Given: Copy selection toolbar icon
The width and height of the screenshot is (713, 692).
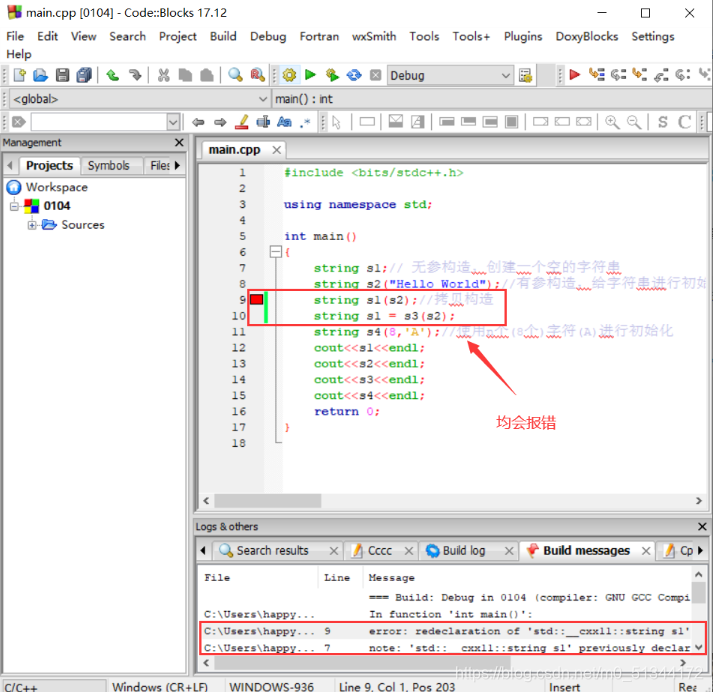Looking at the screenshot, I should (185, 75).
